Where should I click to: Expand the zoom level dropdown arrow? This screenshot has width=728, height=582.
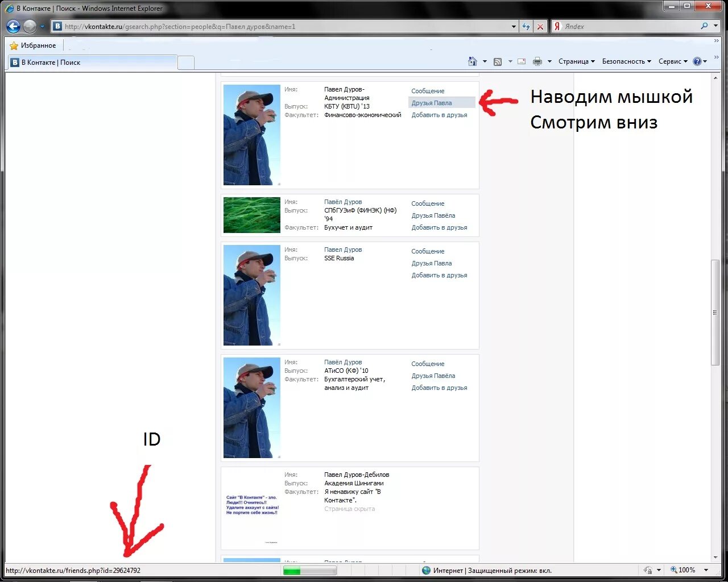coord(706,570)
